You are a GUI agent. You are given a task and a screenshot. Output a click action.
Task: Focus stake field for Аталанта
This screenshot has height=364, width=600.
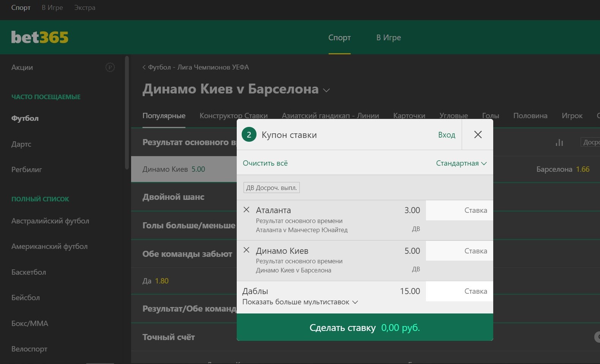point(459,210)
